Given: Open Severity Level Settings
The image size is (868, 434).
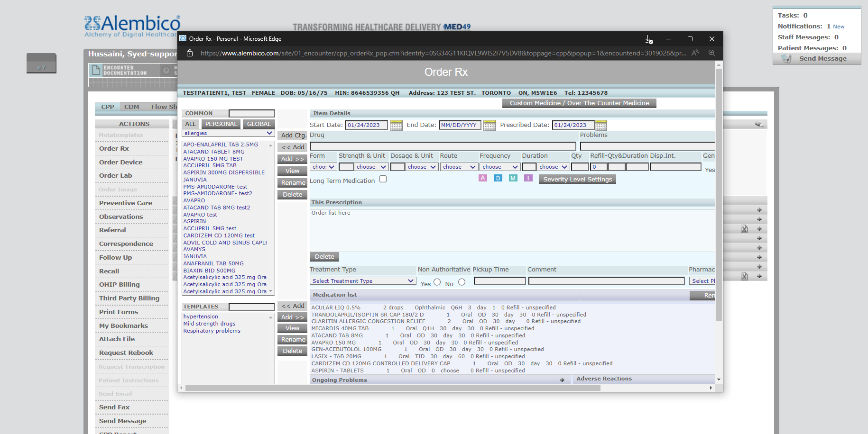Looking at the screenshot, I should point(577,179).
